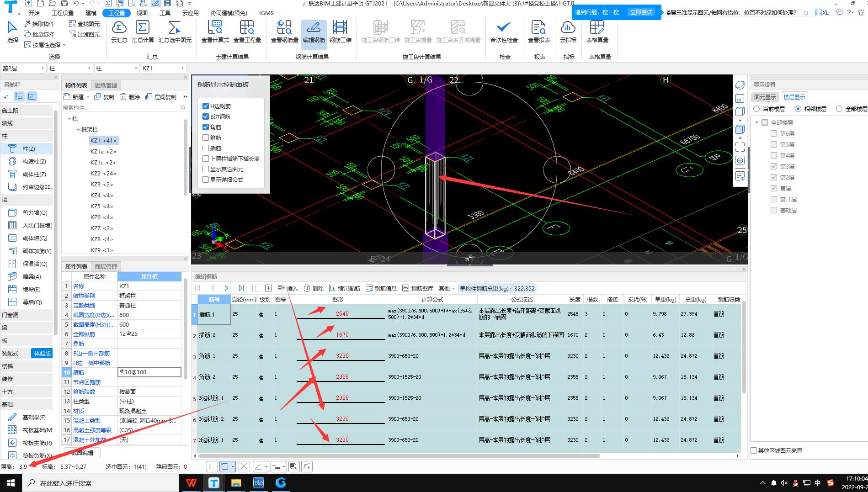Click the 云汇总 cloud summary icon
The height and width of the screenshot is (492, 868).
(x=119, y=32)
